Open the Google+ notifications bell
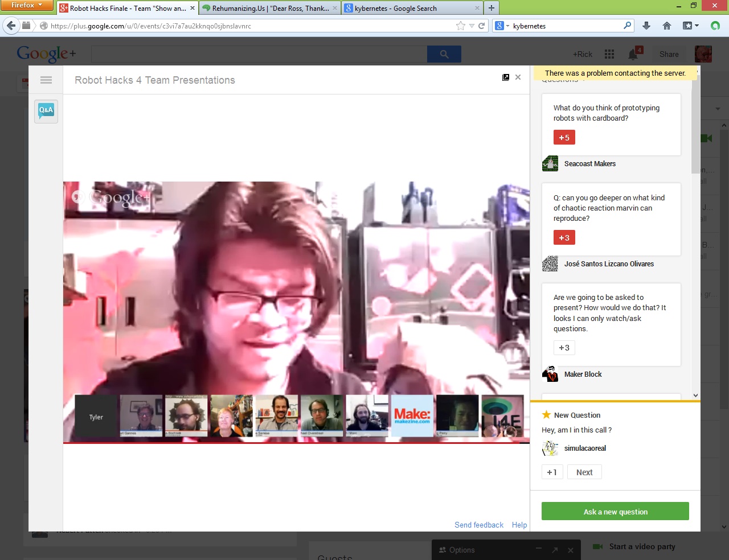The height and width of the screenshot is (560, 729). pos(633,54)
